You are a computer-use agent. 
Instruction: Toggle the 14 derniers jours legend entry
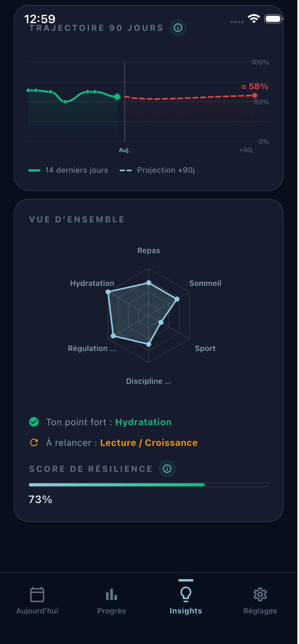coord(67,170)
